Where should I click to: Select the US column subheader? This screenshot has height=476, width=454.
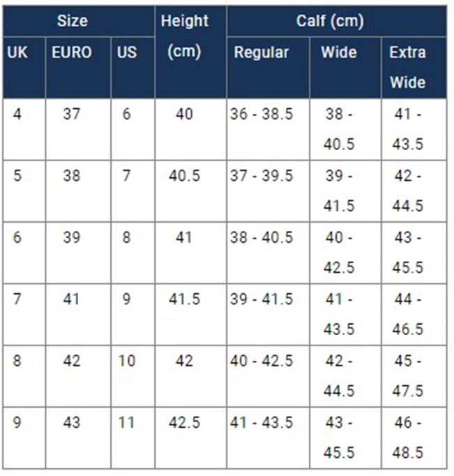click(127, 52)
